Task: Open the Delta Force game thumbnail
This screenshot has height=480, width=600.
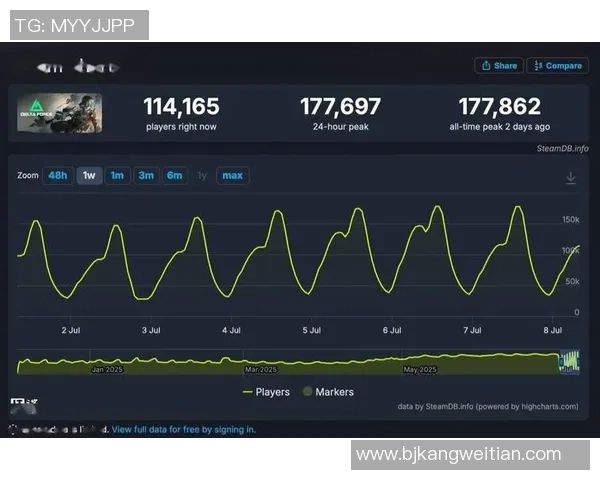Action: 58,112
